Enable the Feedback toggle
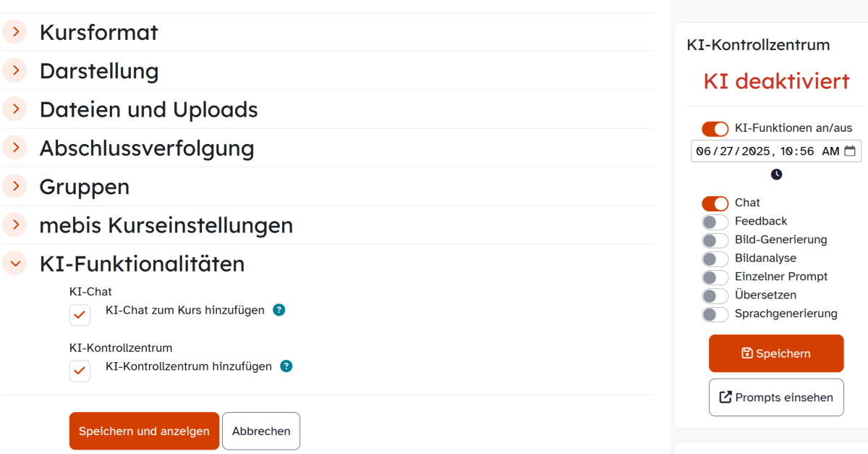This screenshot has height=454, width=868. pyautogui.click(x=715, y=222)
